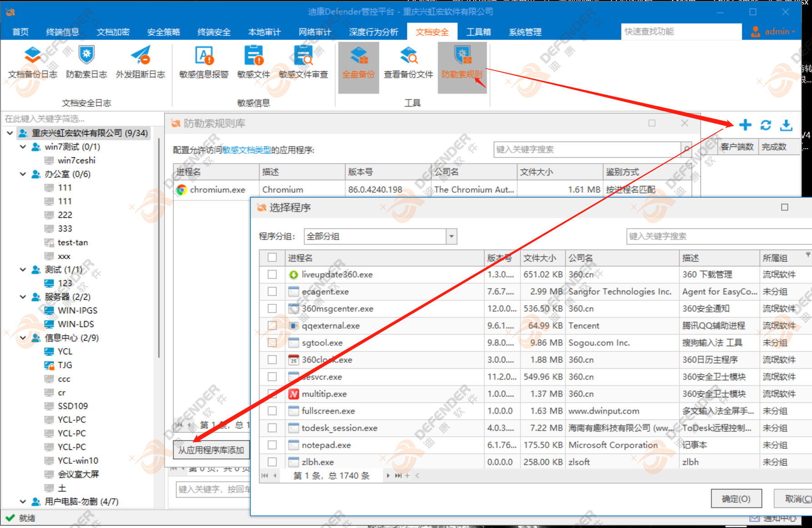Select the SSD109 computer in tree
Viewport: 812px width, 528px height.
(x=73, y=406)
